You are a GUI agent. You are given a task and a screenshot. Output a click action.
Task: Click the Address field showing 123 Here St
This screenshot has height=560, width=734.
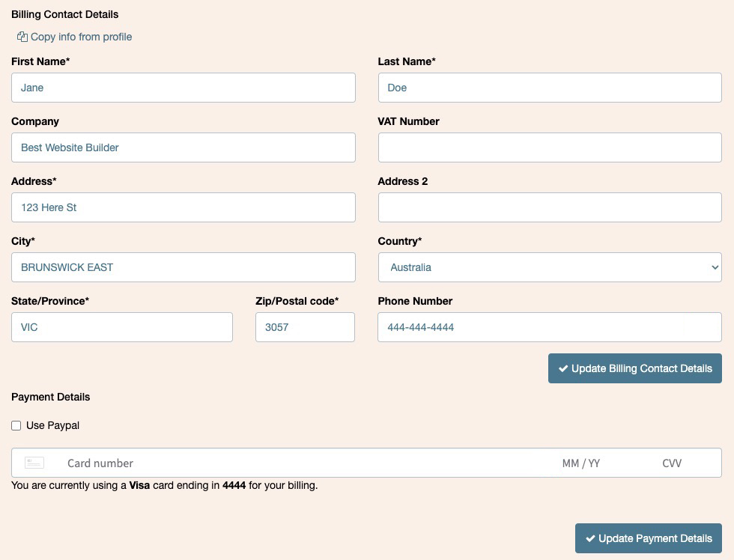pos(183,207)
